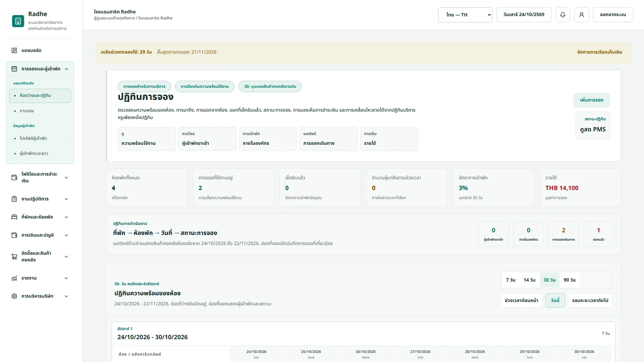Expand the รายงาน chevron

click(x=66, y=278)
